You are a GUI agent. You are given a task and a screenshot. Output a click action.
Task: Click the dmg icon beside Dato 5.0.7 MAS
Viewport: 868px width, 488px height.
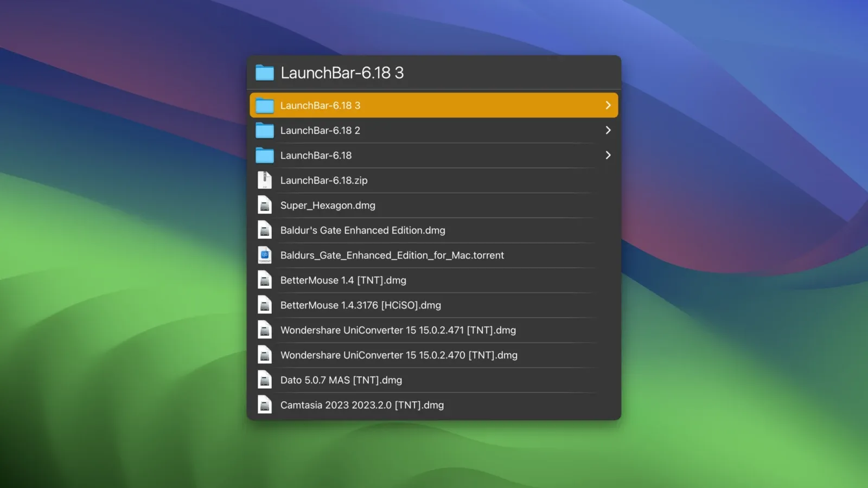(265, 380)
